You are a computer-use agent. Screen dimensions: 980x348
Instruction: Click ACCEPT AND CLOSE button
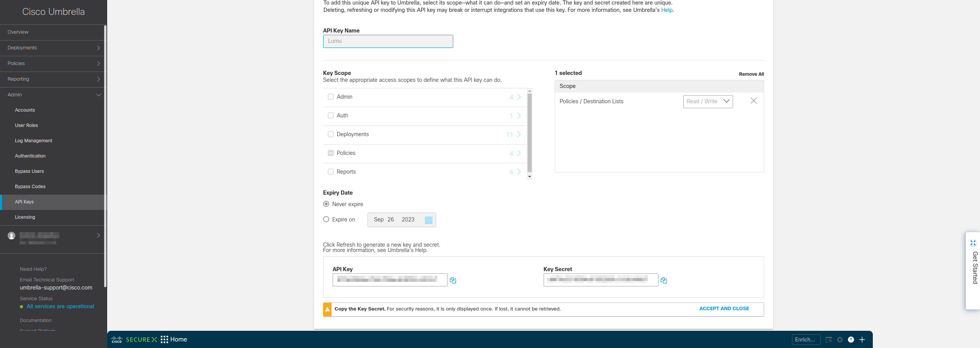[724, 309]
